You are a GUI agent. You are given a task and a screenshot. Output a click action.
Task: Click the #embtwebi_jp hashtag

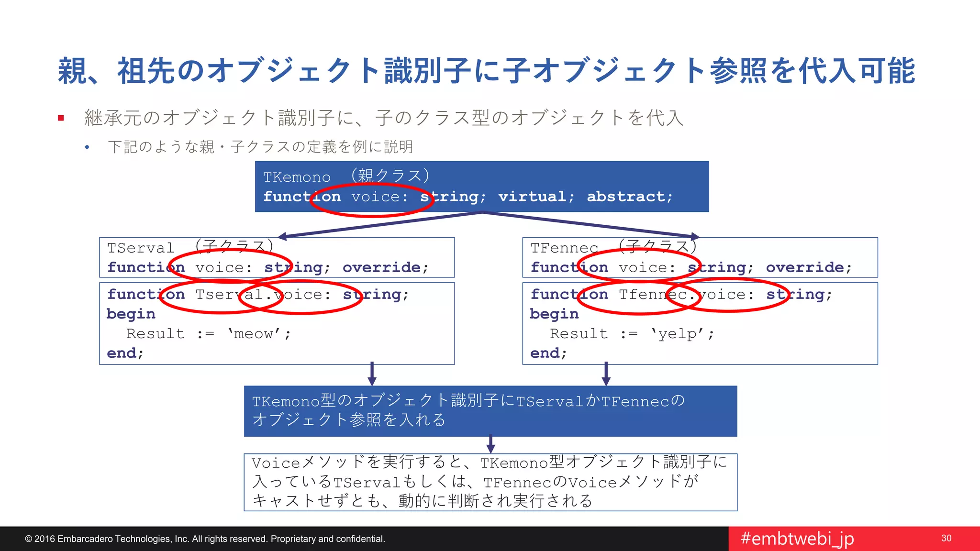pos(797,539)
